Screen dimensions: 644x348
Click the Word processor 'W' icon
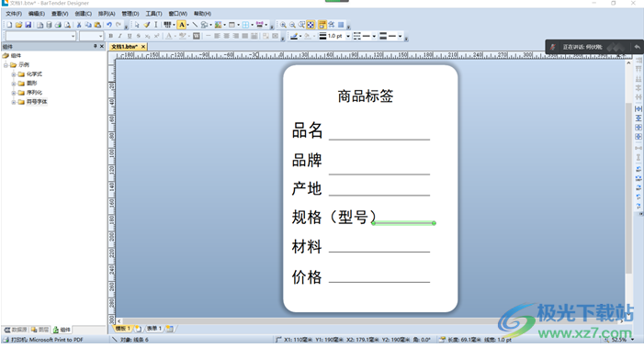click(197, 36)
